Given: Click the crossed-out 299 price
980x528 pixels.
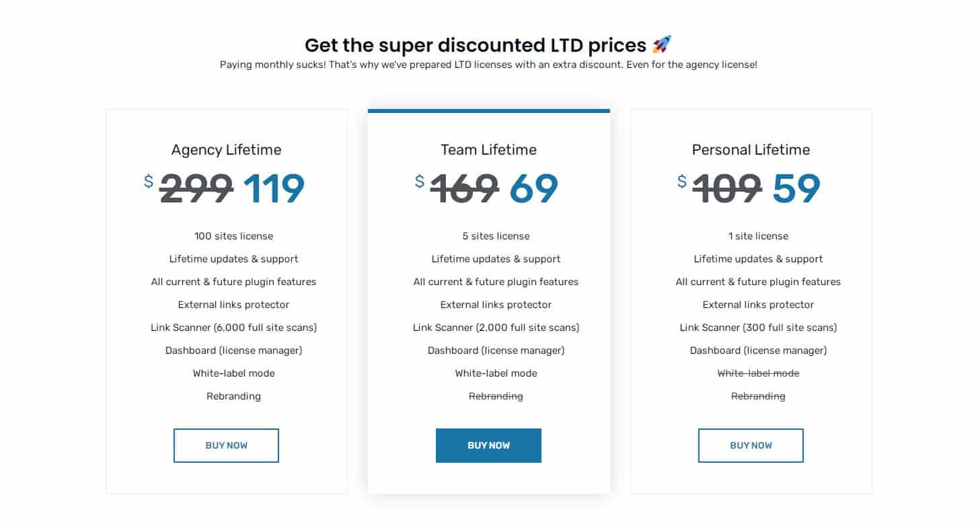Looking at the screenshot, I should coord(196,188).
